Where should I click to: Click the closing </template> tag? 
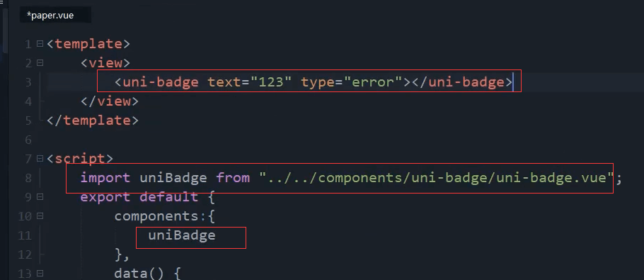point(93,121)
